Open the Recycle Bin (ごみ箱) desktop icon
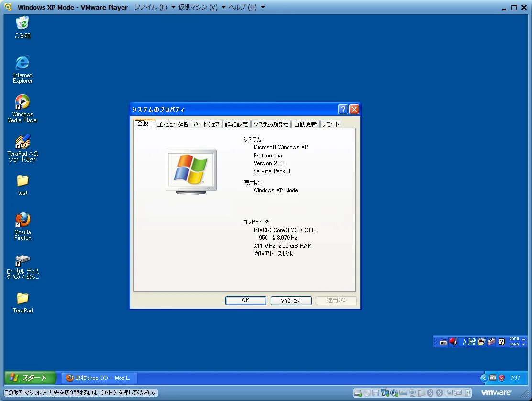 point(22,27)
